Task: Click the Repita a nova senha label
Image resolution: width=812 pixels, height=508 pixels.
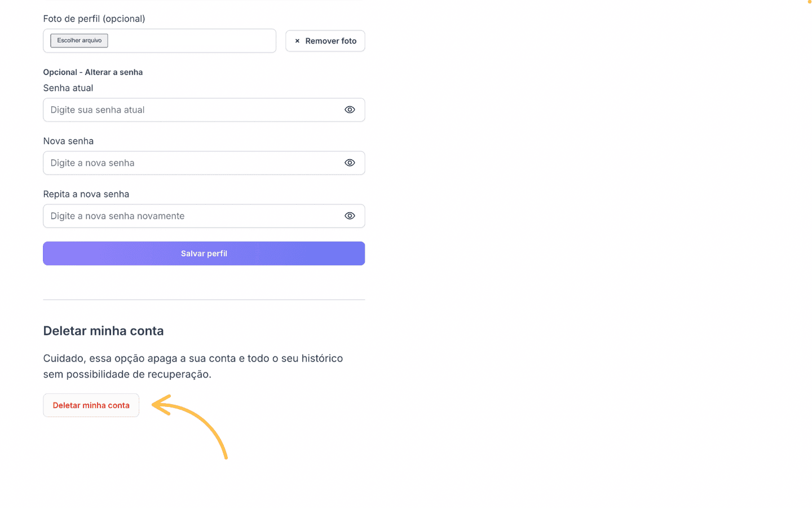Action: [86, 194]
